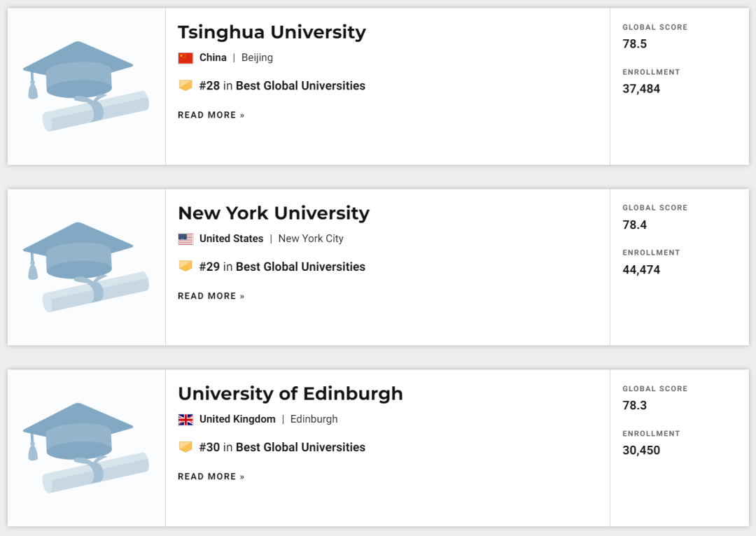Click Tsinghua University graduation cap thumbnail
Screen dimensions: 756x536
coord(86,86)
